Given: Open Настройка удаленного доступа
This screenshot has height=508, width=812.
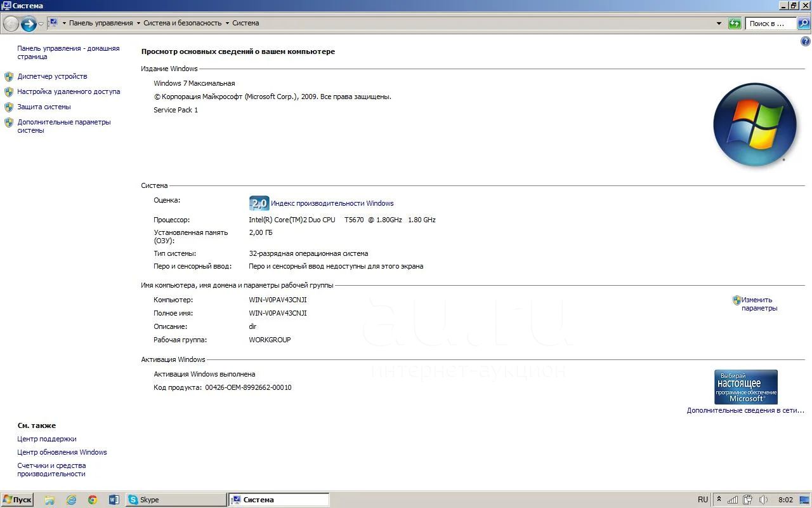Looking at the screenshot, I should 69,91.
